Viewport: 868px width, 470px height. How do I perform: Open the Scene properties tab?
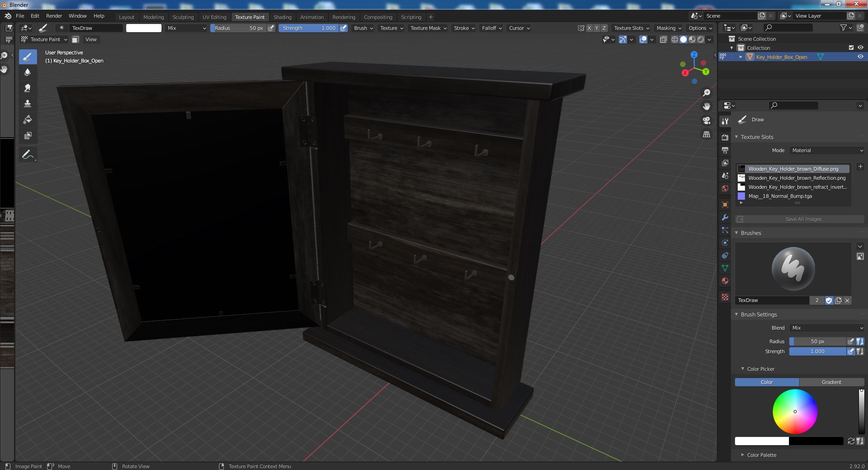[725, 175]
